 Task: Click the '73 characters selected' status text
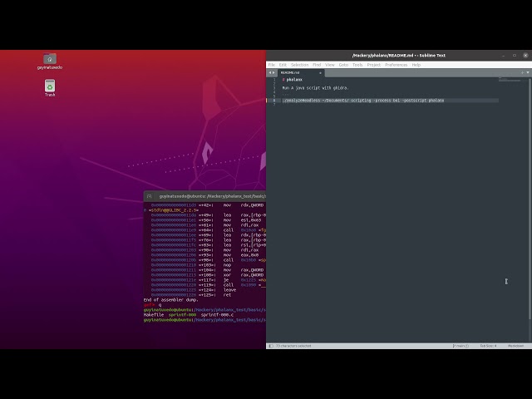(x=293, y=346)
